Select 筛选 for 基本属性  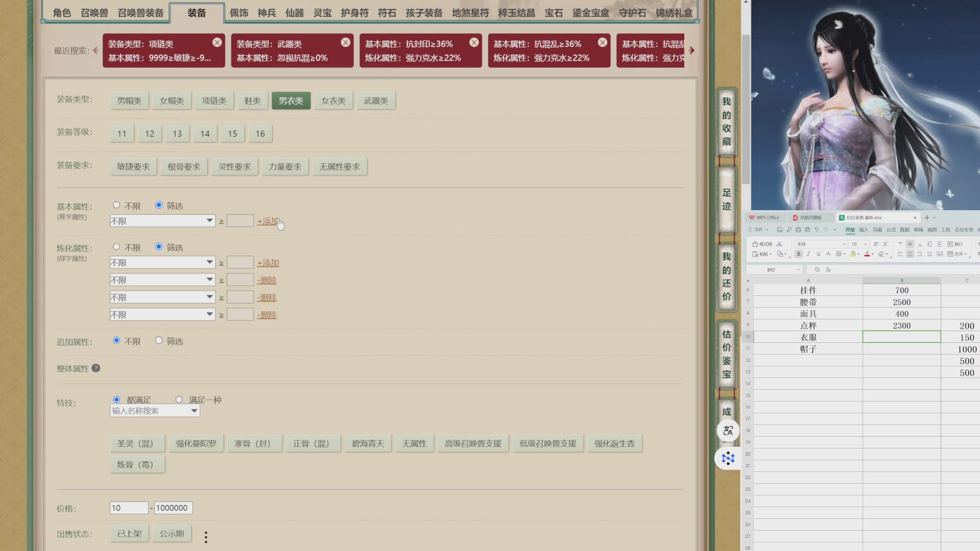click(x=159, y=205)
